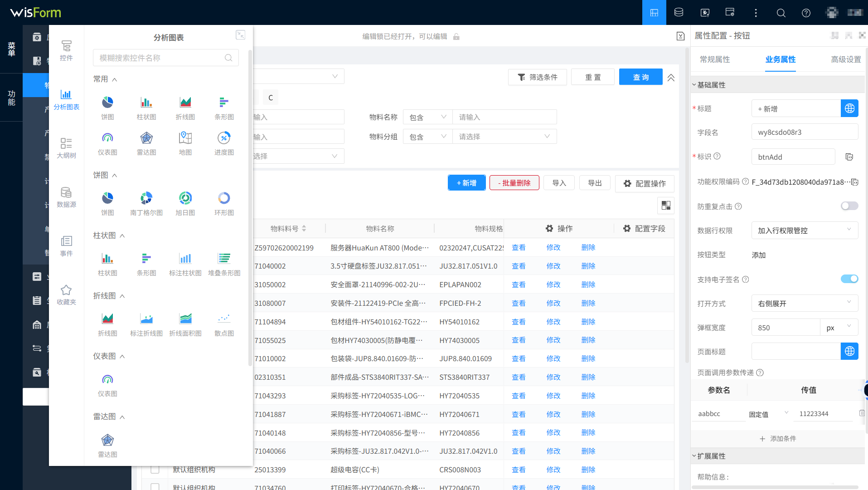Image resolution: width=868 pixels, height=490 pixels.
Task: Click the 弹框宽度 850 input field
Action: (786, 327)
